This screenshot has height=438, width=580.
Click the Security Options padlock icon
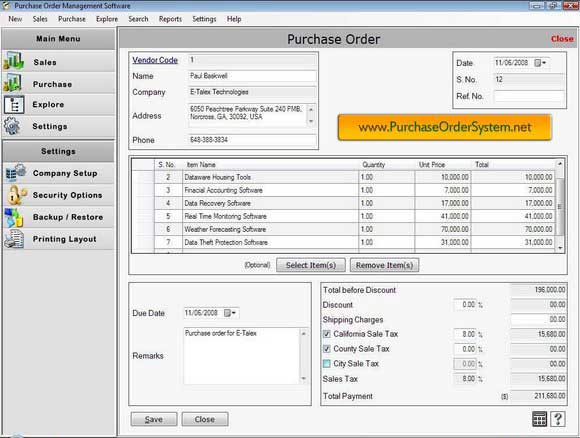[16, 195]
